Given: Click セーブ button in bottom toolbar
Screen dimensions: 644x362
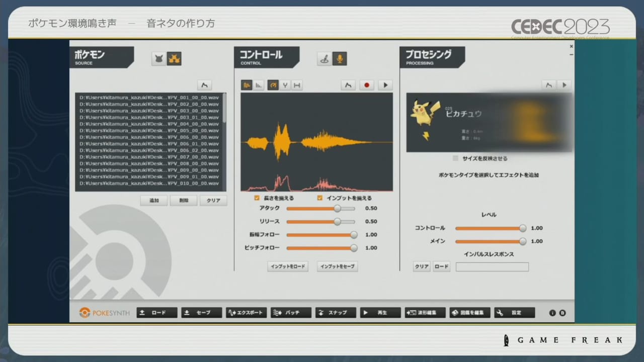Looking at the screenshot, I should coord(202,313).
